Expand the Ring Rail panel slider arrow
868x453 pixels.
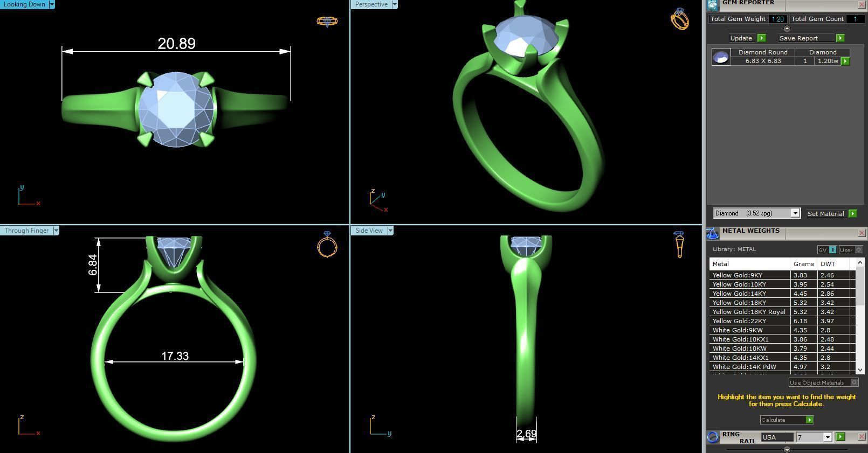click(x=787, y=449)
